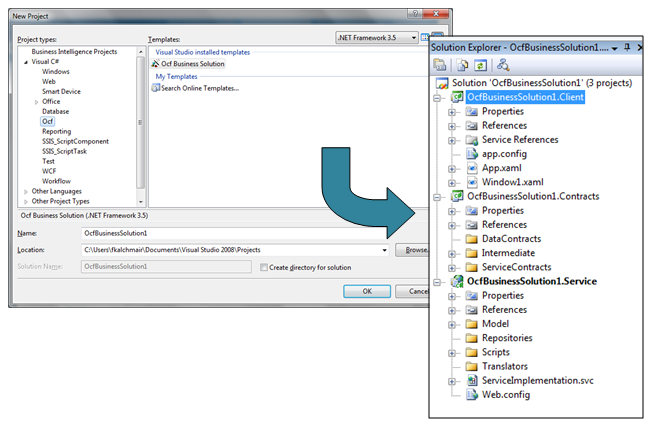The width and height of the screenshot is (653, 429).
Task: Expand the Other Languages project type
Action: [26, 192]
